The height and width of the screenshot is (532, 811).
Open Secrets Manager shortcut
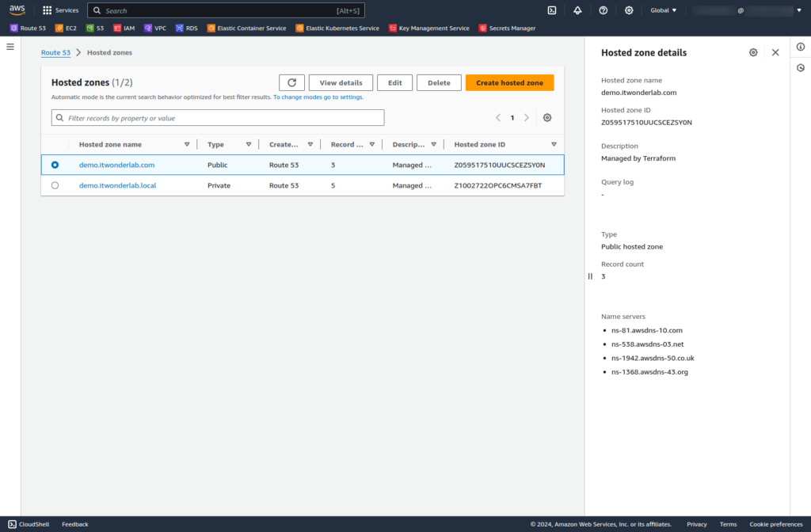[508, 28]
